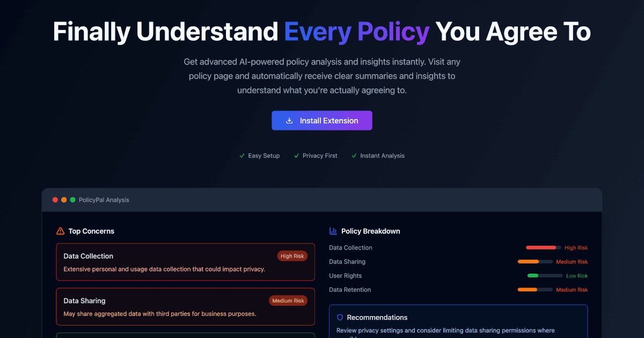
Task: Click the High Risk badge on Data Collection
Action: click(292, 256)
